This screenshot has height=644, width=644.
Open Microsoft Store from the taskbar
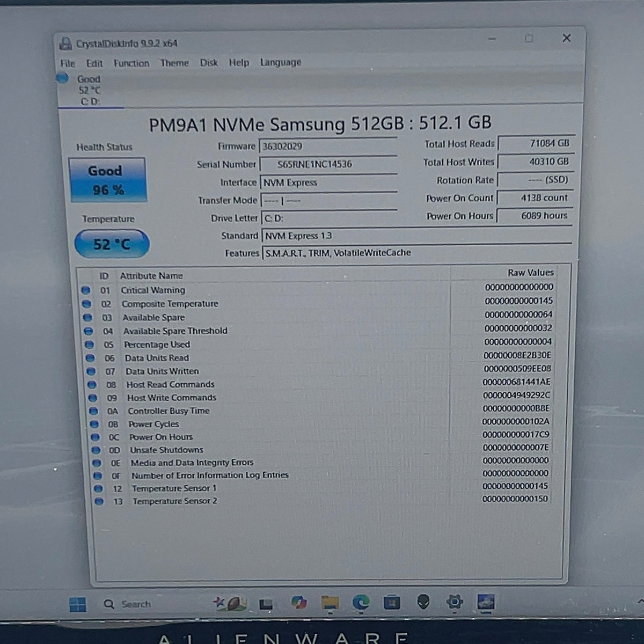coord(392,602)
